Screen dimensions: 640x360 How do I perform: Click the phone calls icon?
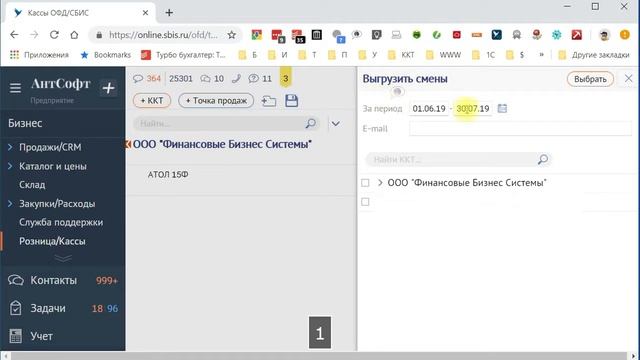236,79
